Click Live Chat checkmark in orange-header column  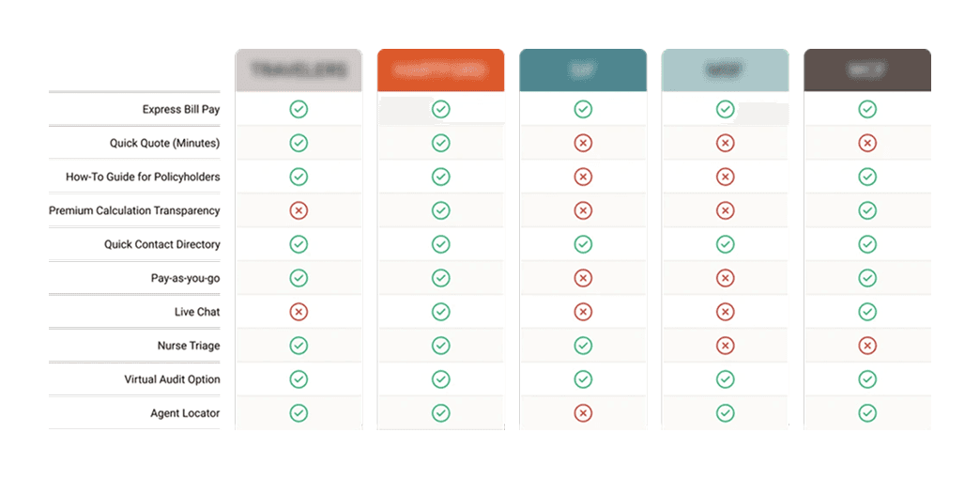440,312
